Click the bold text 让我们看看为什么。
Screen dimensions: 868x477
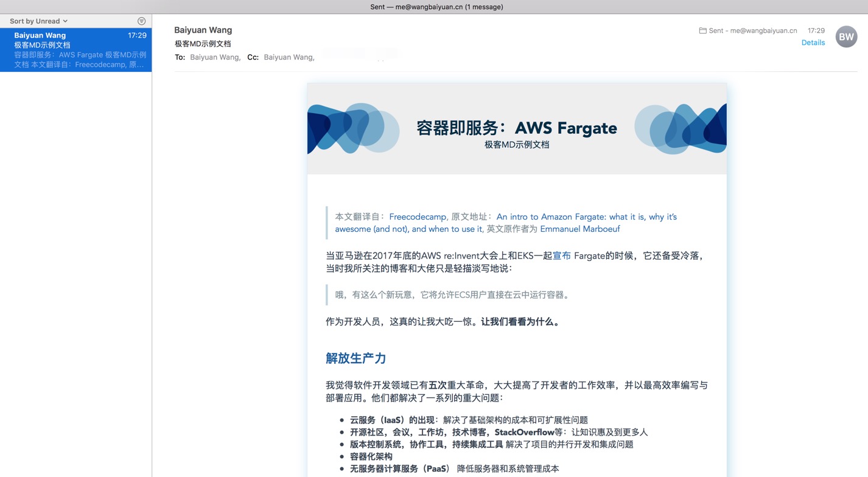click(x=522, y=322)
